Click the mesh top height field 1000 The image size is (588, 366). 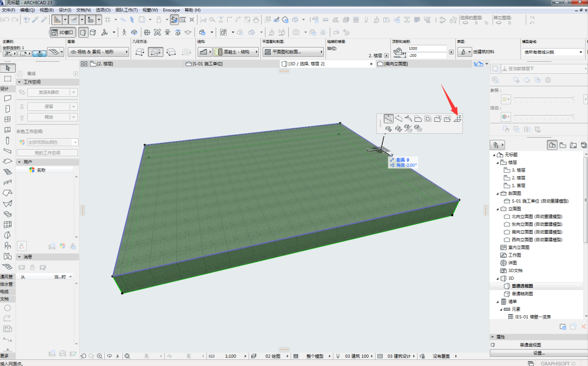[427, 49]
